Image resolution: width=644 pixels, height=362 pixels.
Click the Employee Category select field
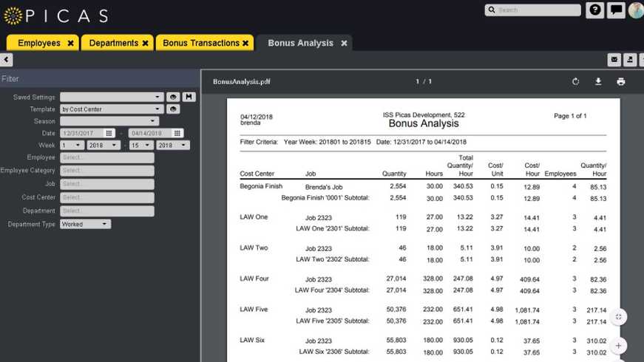click(x=107, y=171)
